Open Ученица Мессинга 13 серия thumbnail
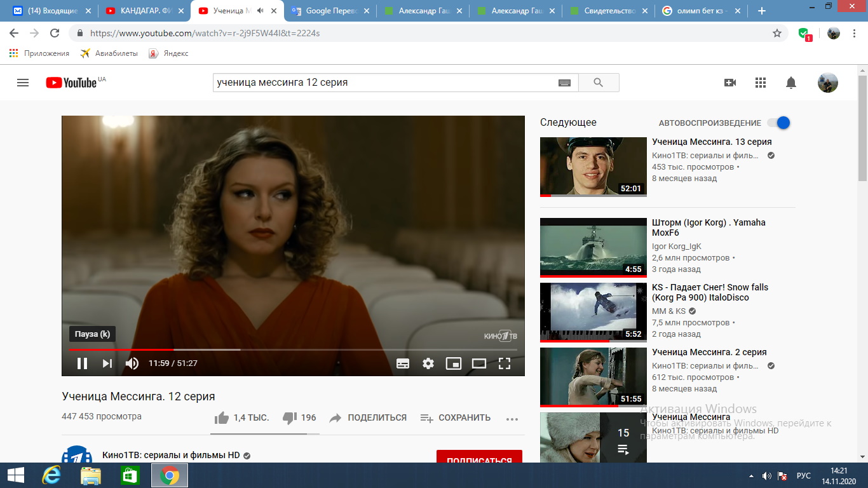The height and width of the screenshot is (488, 868). [593, 167]
